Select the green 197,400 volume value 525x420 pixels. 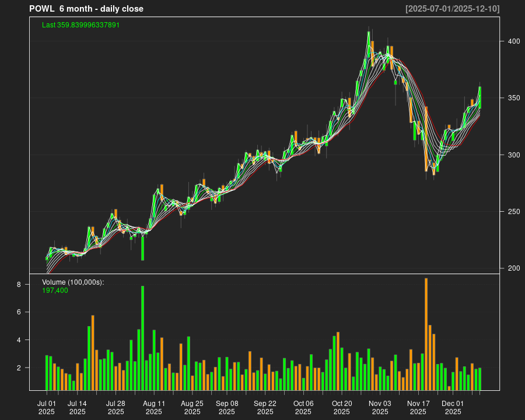[55, 290]
